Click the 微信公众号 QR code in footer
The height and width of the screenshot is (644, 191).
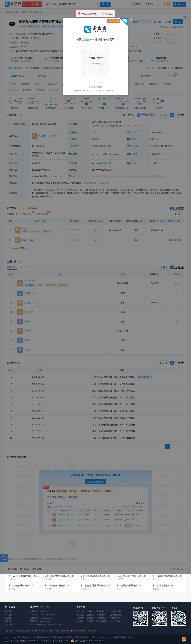click(140, 618)
